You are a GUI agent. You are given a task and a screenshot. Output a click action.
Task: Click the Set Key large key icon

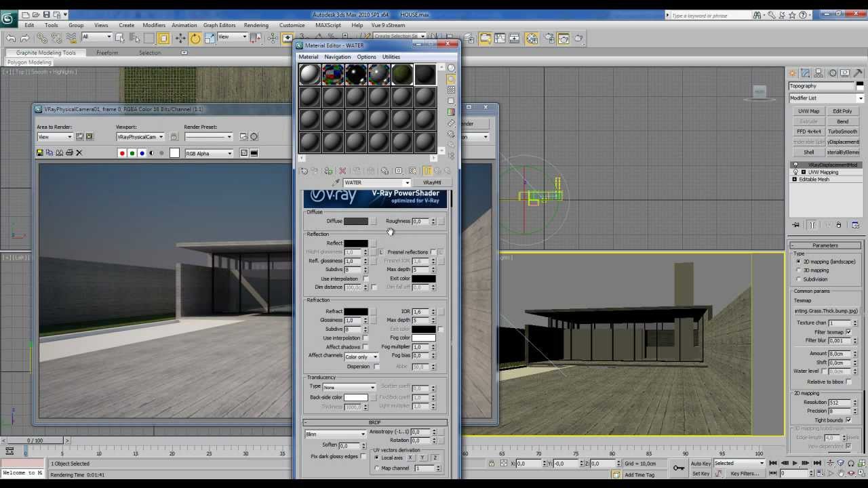coord(679,468)
